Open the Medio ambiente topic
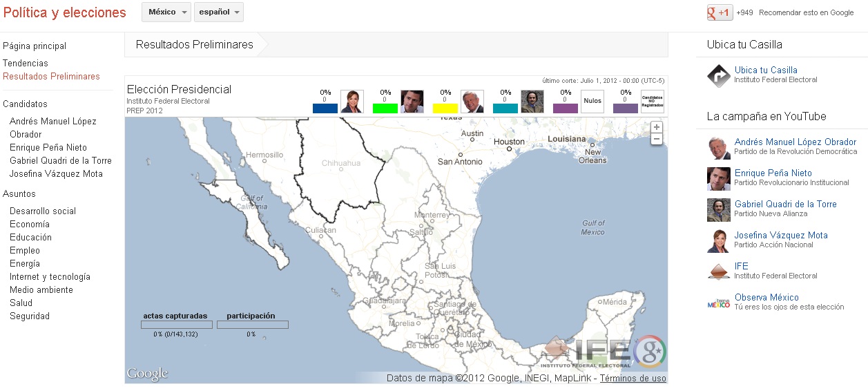The height and width of the screenshot is (391, 868). pos(41,290)
